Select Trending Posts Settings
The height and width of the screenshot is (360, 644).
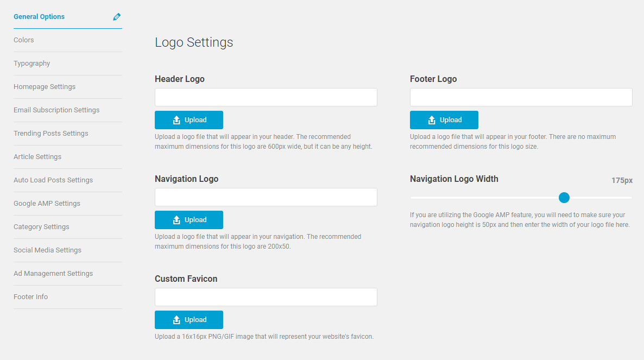click(51, 134)
